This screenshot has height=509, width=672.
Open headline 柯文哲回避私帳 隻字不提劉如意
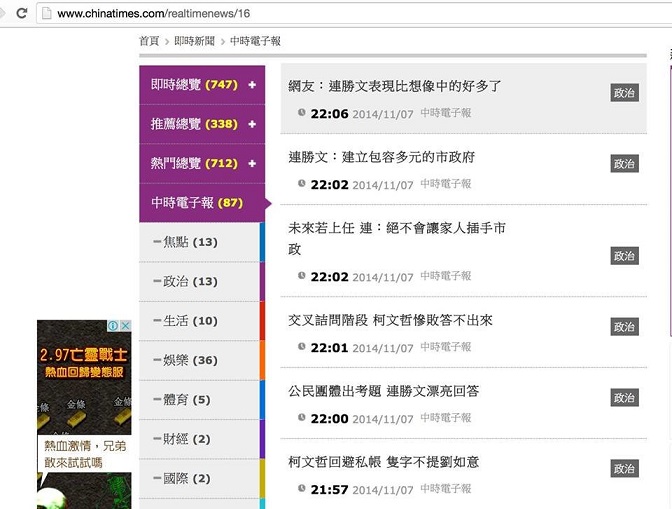pyautogui.click(x=383, y=462)
